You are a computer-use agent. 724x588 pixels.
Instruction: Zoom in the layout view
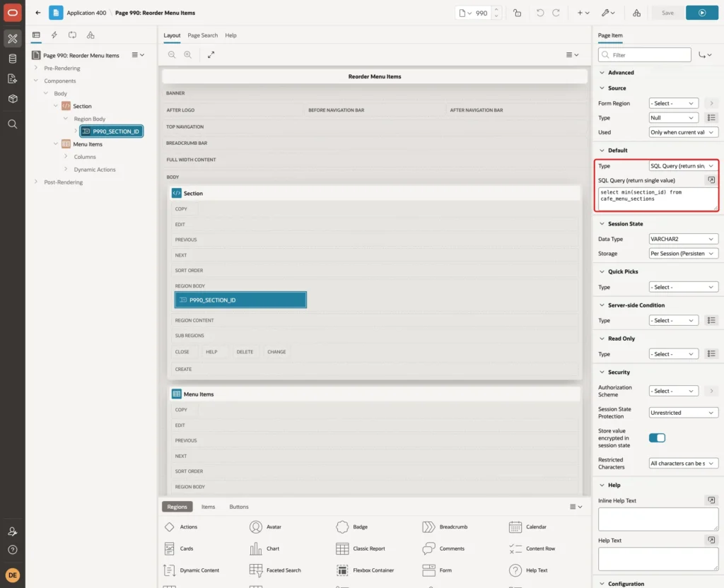coord(188,55)
